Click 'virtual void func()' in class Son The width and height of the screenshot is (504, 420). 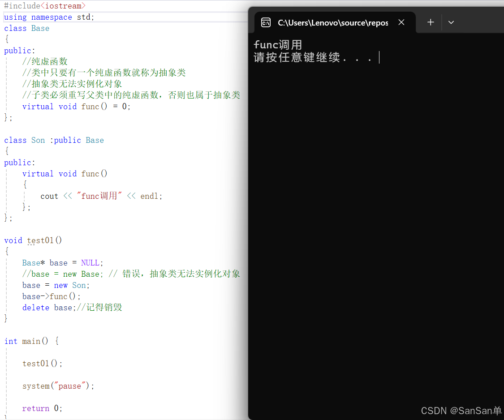point(65,174)
